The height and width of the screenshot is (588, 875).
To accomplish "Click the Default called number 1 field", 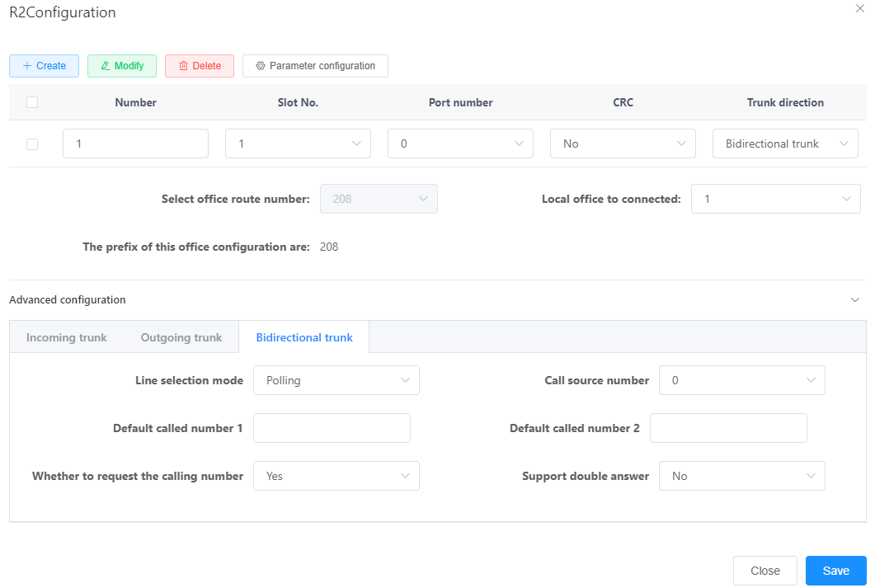I will pos(332,428).
